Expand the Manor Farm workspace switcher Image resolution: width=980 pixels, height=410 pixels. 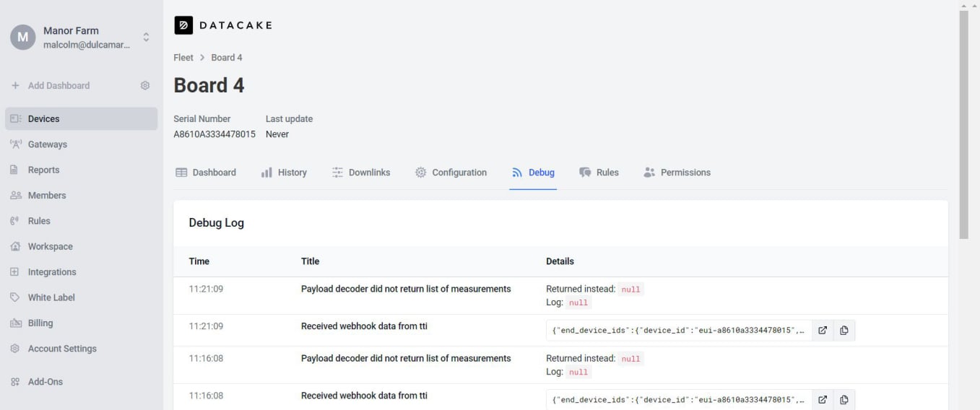click(146, 37)
